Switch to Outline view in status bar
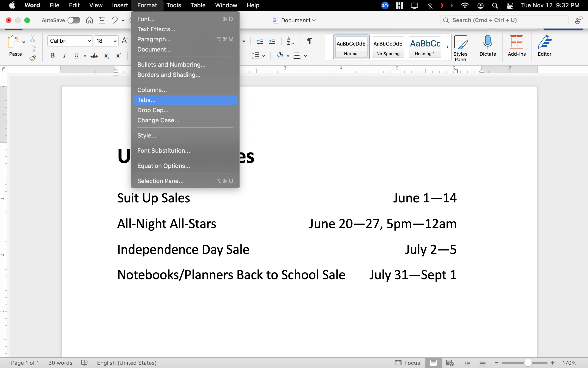Viewport: 588px width, 368px height. [x=466, y=363]
